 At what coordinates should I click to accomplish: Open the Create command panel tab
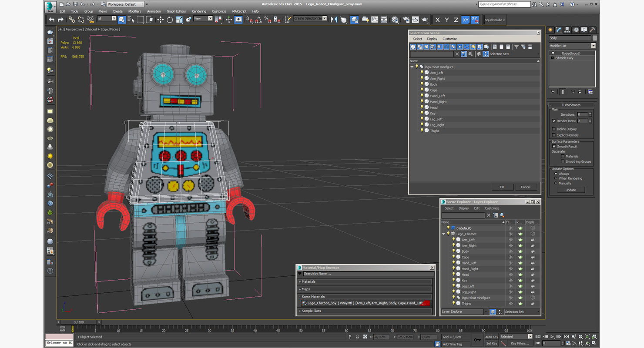(x=550, y=30)
